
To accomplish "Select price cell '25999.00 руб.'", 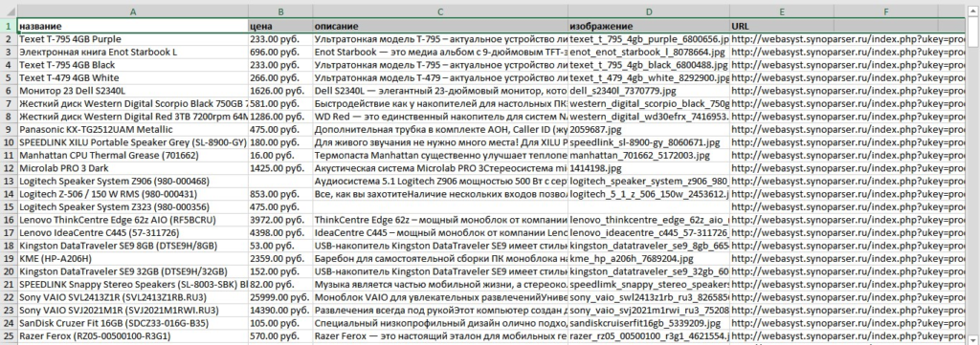I will pos(280,297).
